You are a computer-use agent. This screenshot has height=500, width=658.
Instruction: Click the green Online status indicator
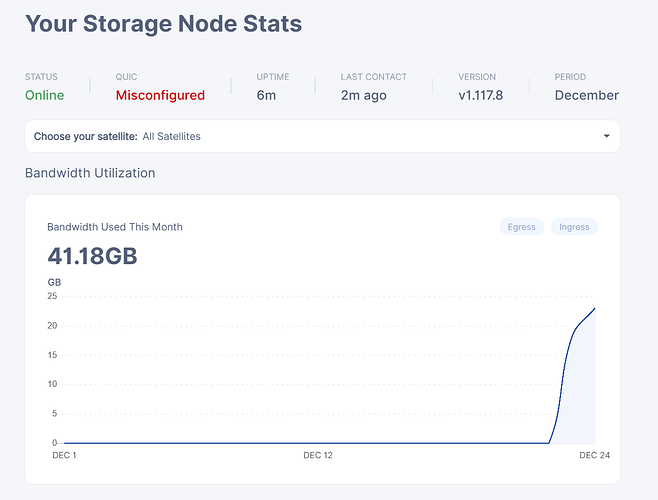coord(44,96)
